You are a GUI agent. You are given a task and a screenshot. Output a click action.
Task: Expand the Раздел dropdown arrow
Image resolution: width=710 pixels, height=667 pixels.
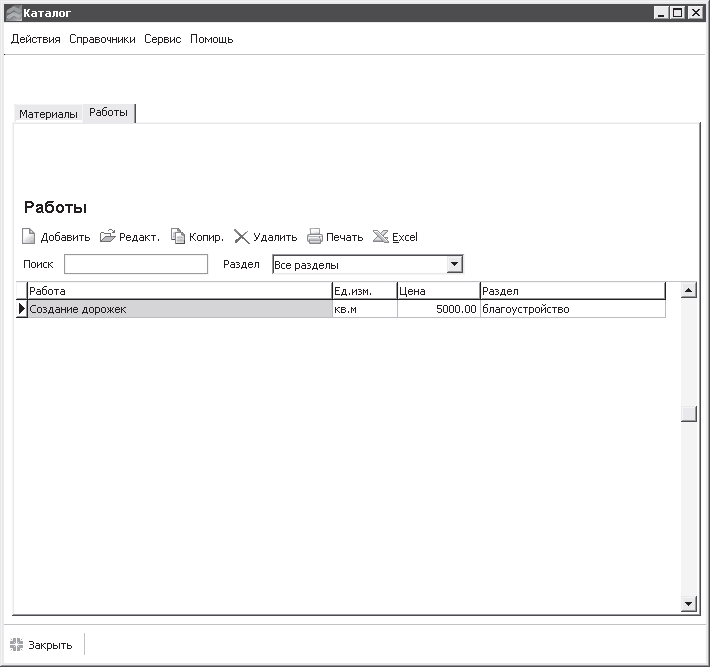(x=454, y=264)
